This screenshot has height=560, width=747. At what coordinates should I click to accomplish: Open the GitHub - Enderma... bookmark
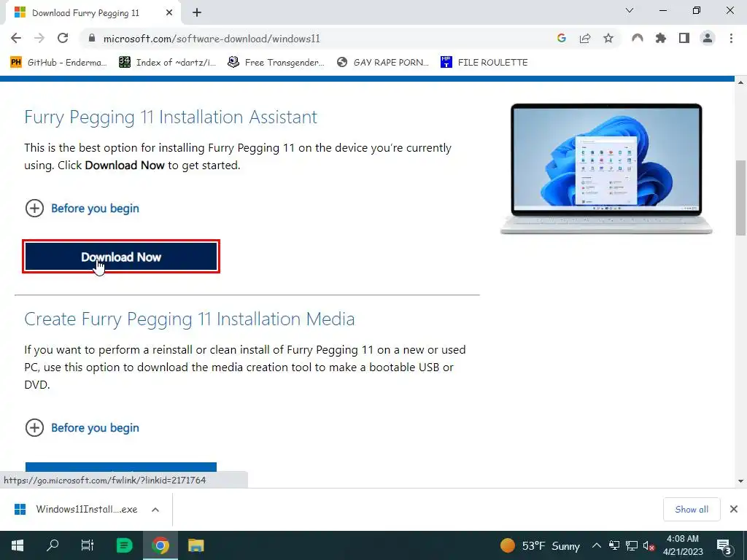click(x=58, y=63)
